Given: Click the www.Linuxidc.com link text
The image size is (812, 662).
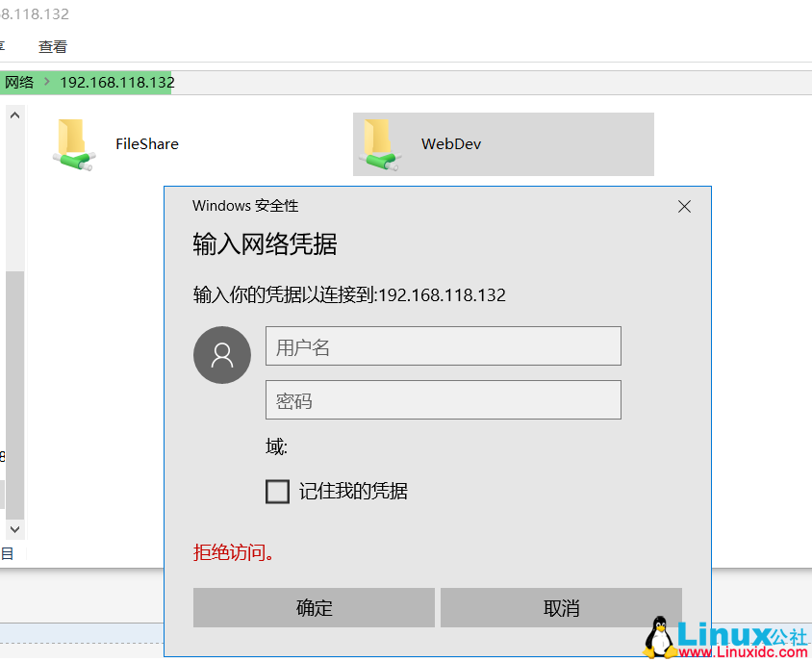Looking at the screenshot, I should [x=744, y=650].
